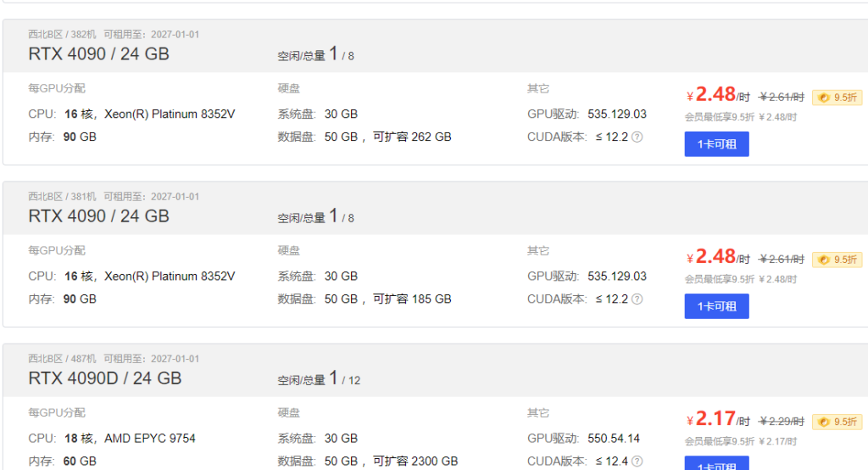Click the 可扩容 262 GB data disk text

(x=412, y=137)
